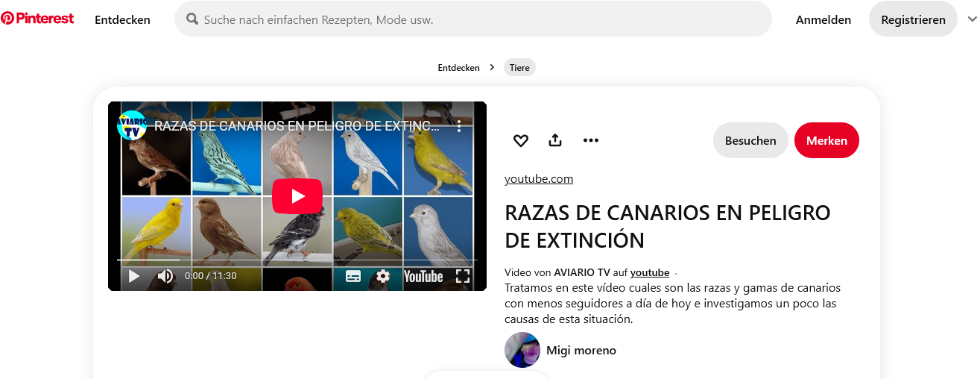Like the pin with the heart icon
Screen dimensions: 980x379
click(521, 140)
